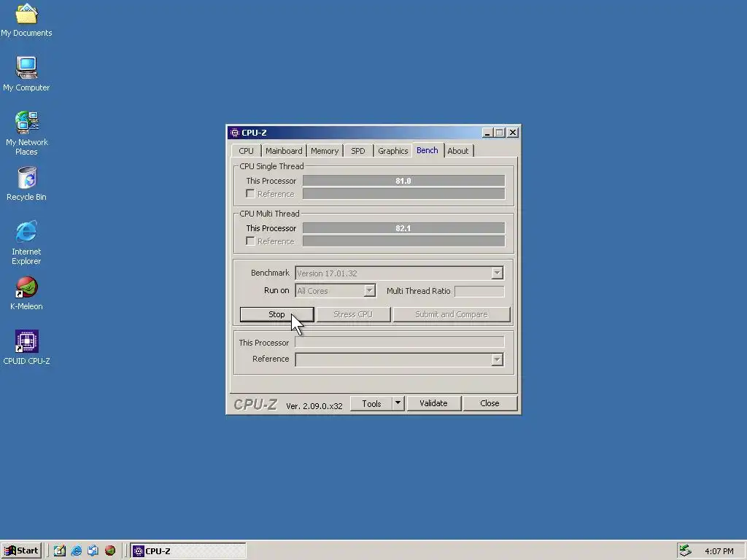Screen dimensions: 747x560
Task: Click the Multi Thread Reference score bar
Action: 403,241
